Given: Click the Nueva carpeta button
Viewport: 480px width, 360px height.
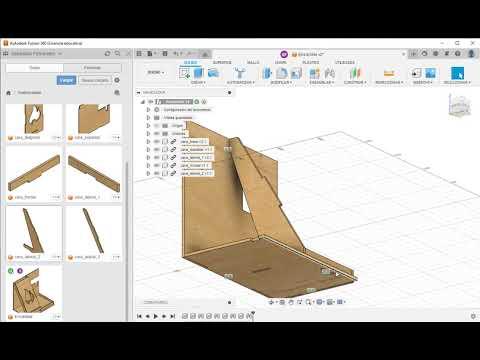Looking at the screenshot, I should [95, 80].
